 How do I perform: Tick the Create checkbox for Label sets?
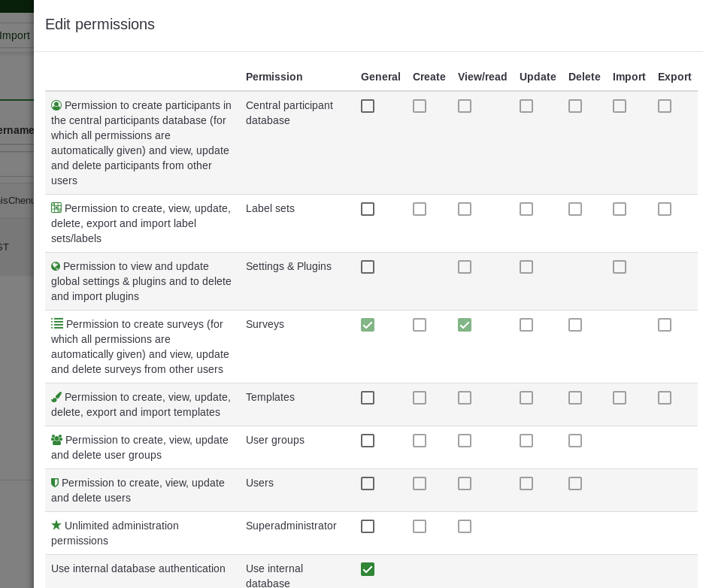pos(420,209)
